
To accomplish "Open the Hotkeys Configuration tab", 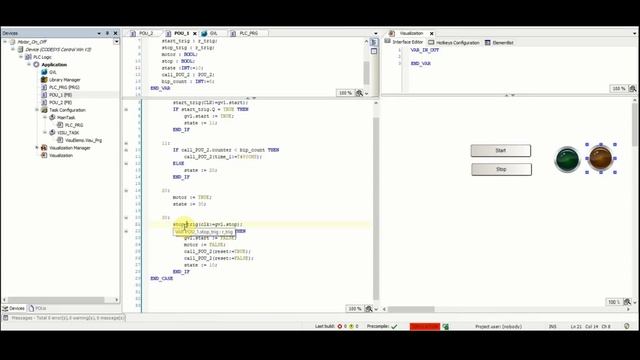I will [x=453, y=42].
